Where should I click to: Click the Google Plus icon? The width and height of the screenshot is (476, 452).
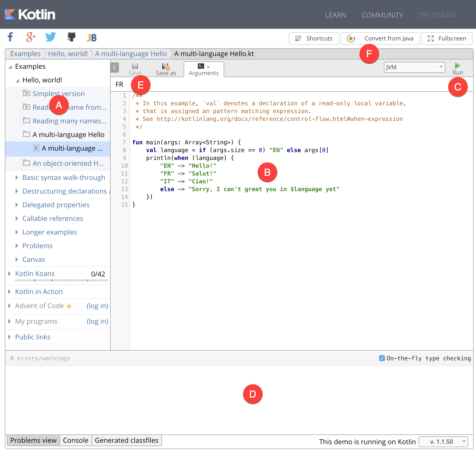[31, 37]
